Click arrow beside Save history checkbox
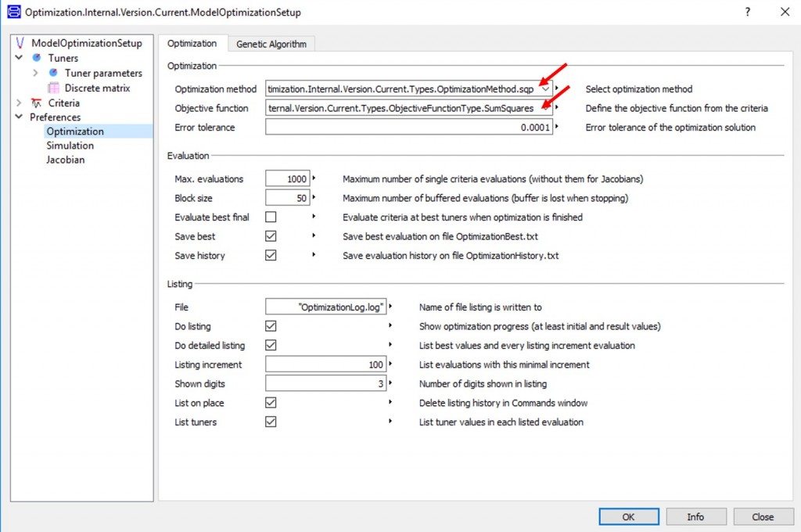The image size is (801, 532). pos(314,254)
